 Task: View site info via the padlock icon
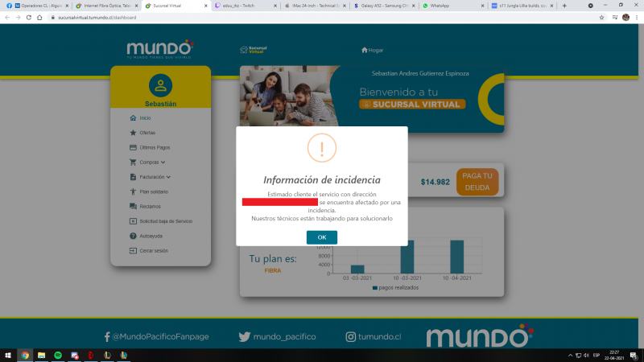(52, 18)
